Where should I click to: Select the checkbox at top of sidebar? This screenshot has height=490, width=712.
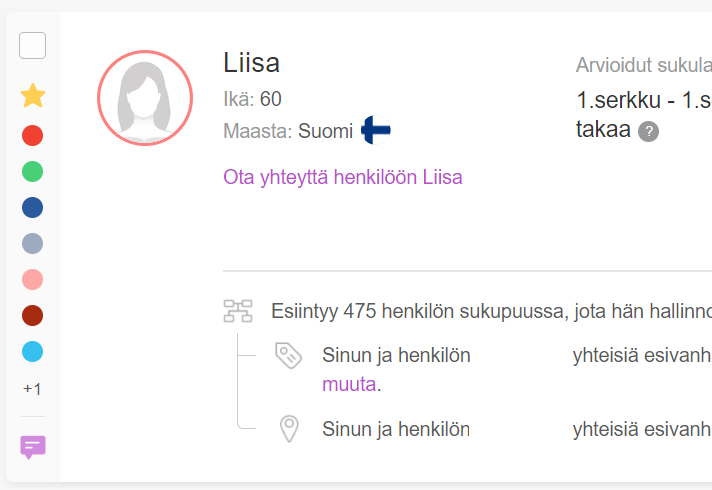pyautogui.click(x=33, y=46)
